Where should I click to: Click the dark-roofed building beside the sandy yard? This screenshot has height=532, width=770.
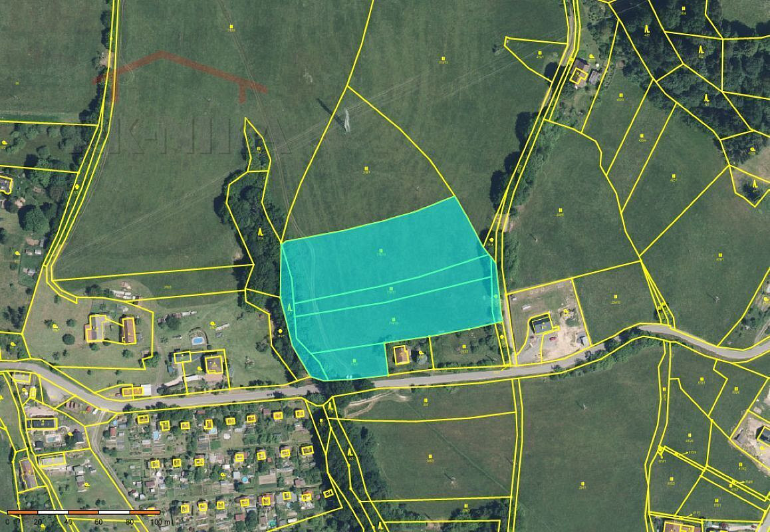543,325
